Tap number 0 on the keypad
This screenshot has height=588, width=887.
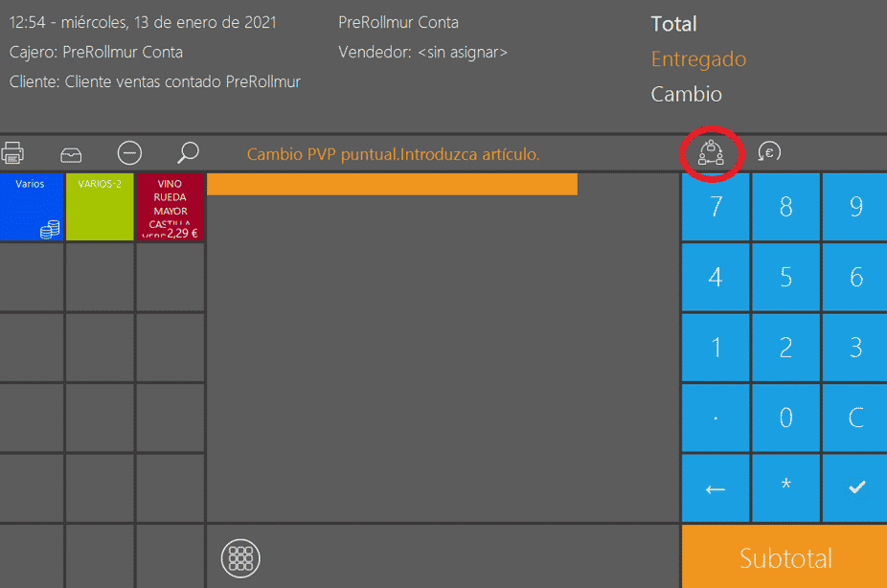click(785, 418)
